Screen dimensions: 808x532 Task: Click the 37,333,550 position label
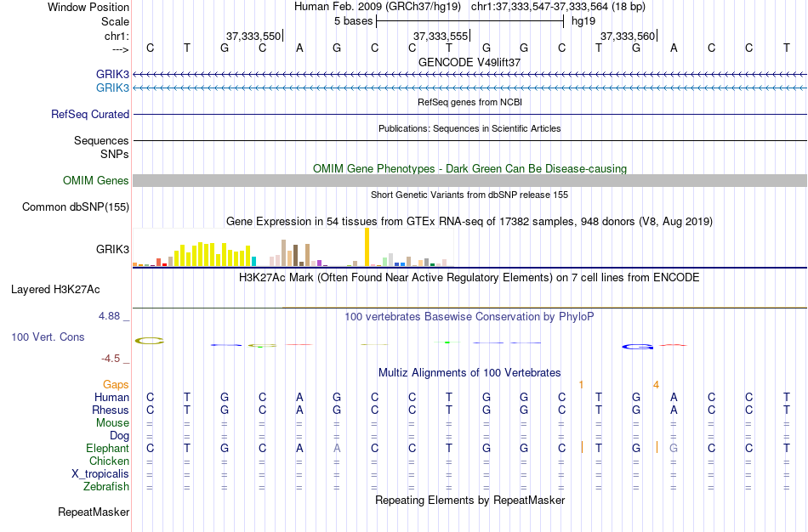point(253,36)
